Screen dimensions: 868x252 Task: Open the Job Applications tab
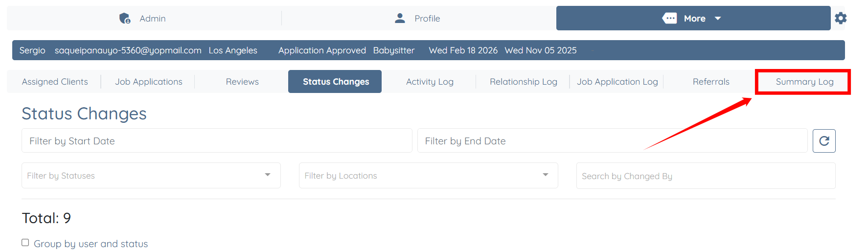click(x=149, y=82)
